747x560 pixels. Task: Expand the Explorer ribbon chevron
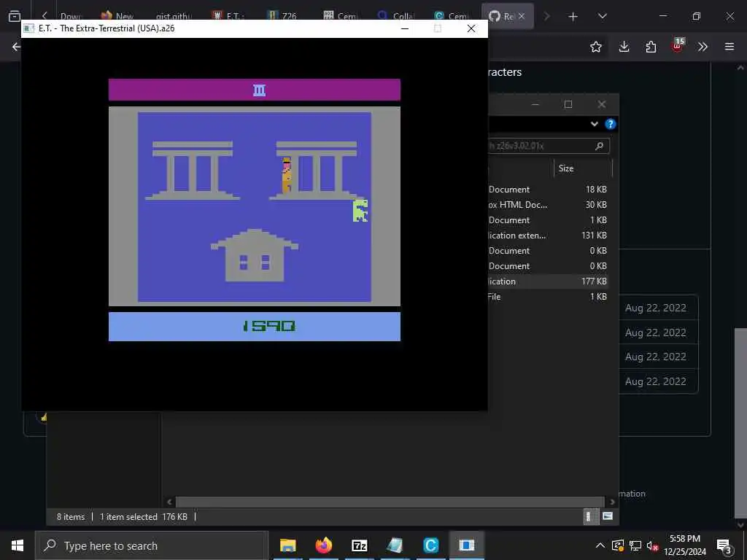coord(594,124)
